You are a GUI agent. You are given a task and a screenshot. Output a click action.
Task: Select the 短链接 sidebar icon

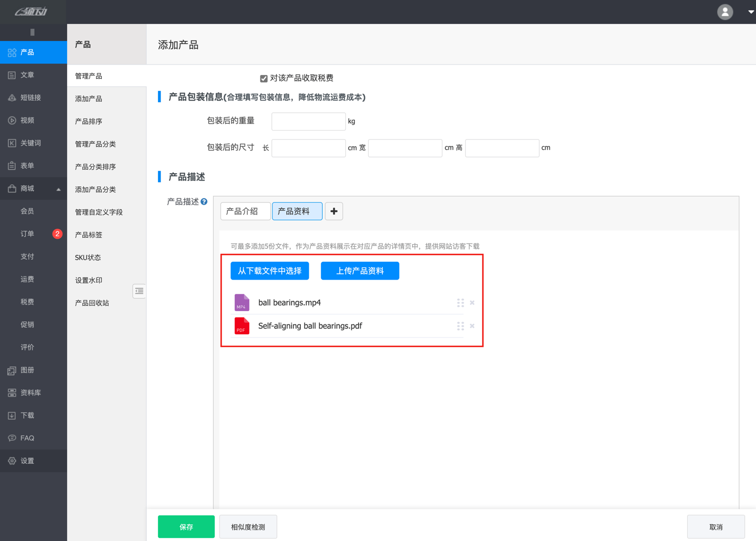point(27,97)
